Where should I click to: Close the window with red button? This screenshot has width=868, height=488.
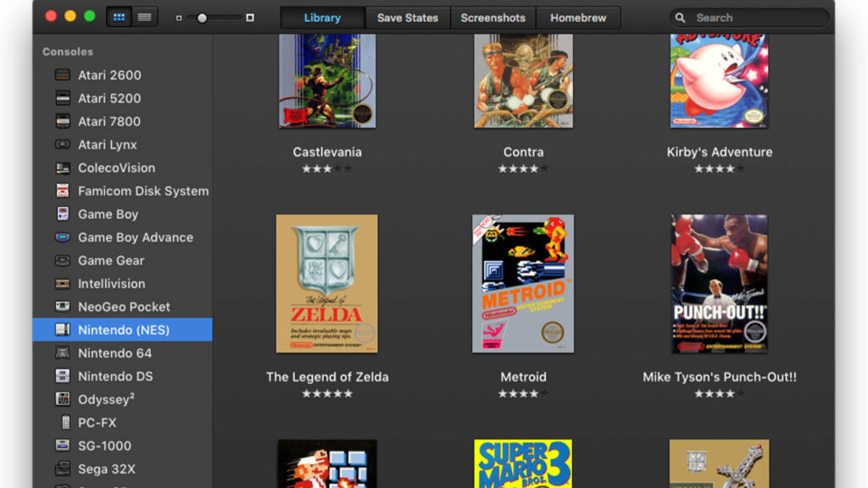51,16
